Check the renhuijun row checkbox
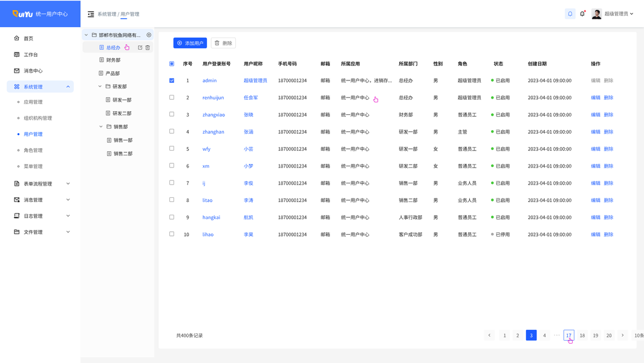Image resolution: width=644 pixels, height=363 pixels. 172,97
